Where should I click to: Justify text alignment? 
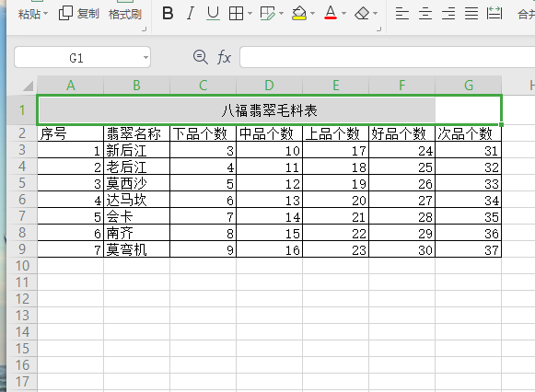(x=471, y=14)
